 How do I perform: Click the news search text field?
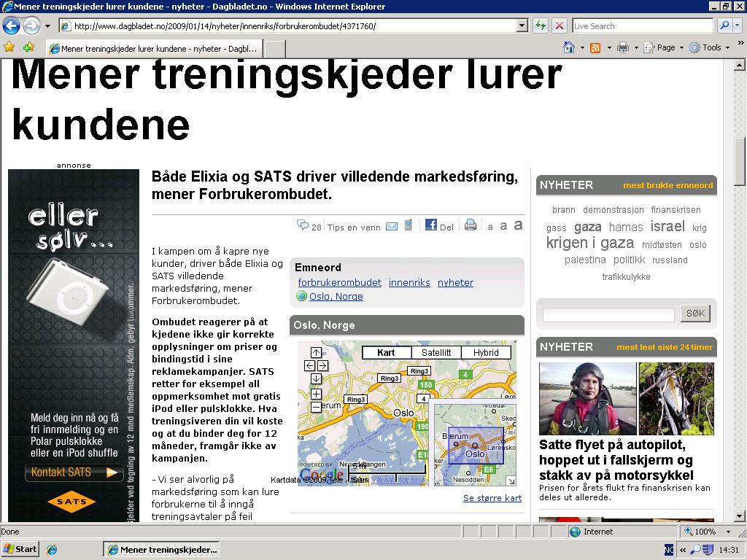click(608, 314)
